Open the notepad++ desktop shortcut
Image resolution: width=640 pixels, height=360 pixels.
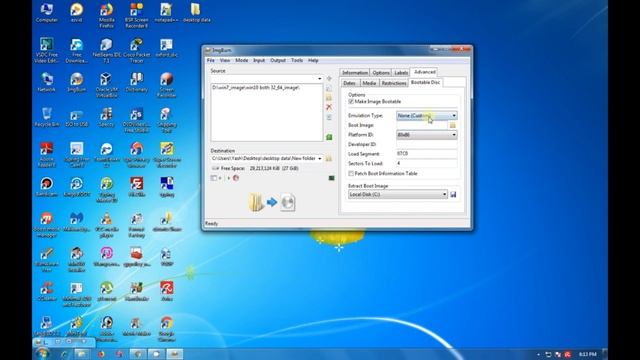166,13
